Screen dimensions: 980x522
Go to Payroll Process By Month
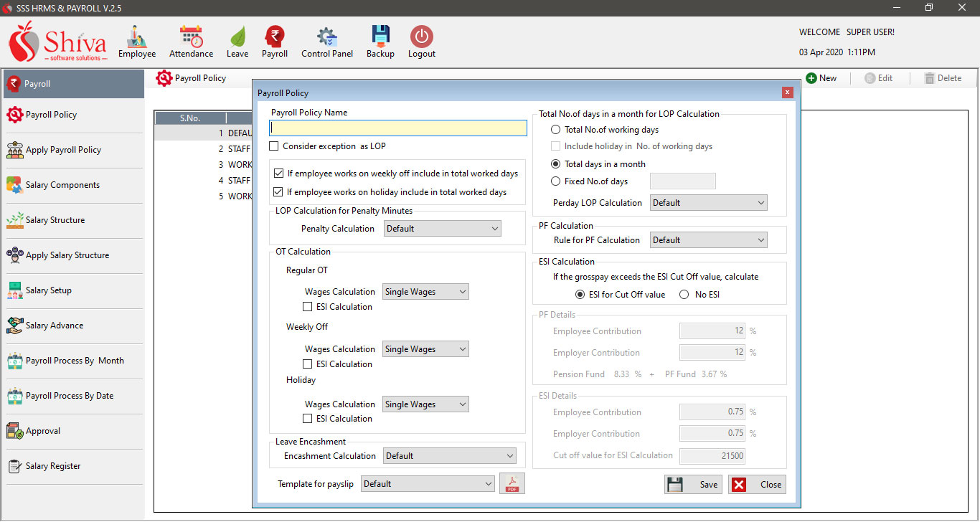point(75,361)
